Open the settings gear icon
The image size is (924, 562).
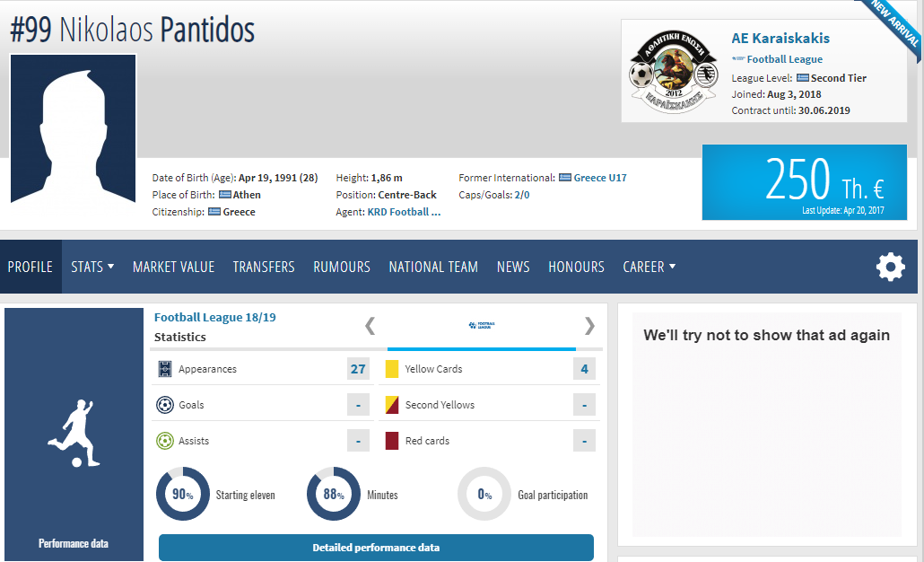891,268
